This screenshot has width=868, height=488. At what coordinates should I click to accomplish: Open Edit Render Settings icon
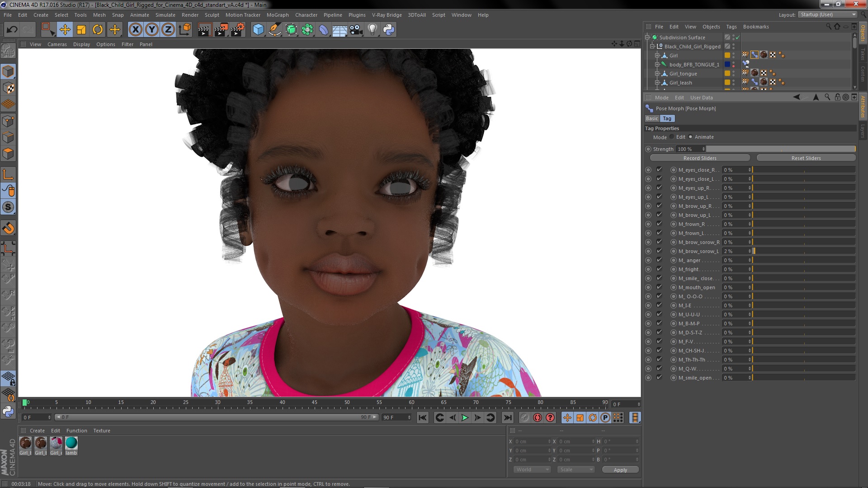(x=237, y=30)
